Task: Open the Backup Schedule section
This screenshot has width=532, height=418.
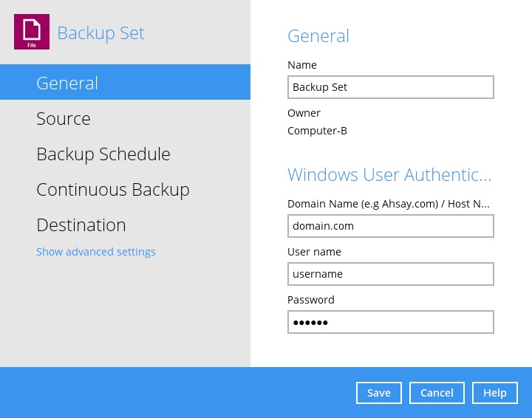Action: coord(103,154)
